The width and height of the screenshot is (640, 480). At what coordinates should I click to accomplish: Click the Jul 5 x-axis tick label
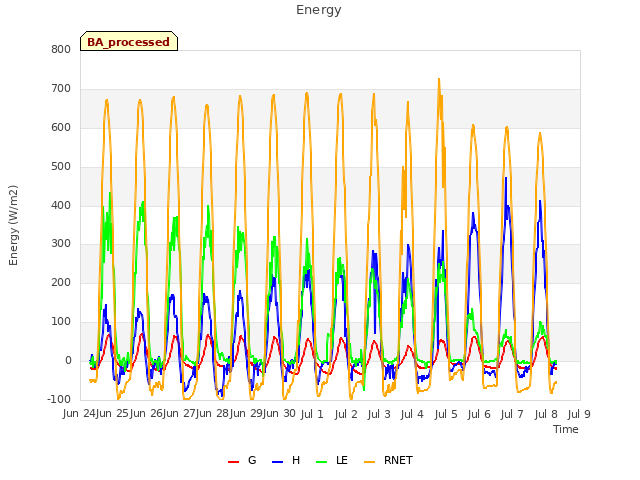tap(446, 414)
